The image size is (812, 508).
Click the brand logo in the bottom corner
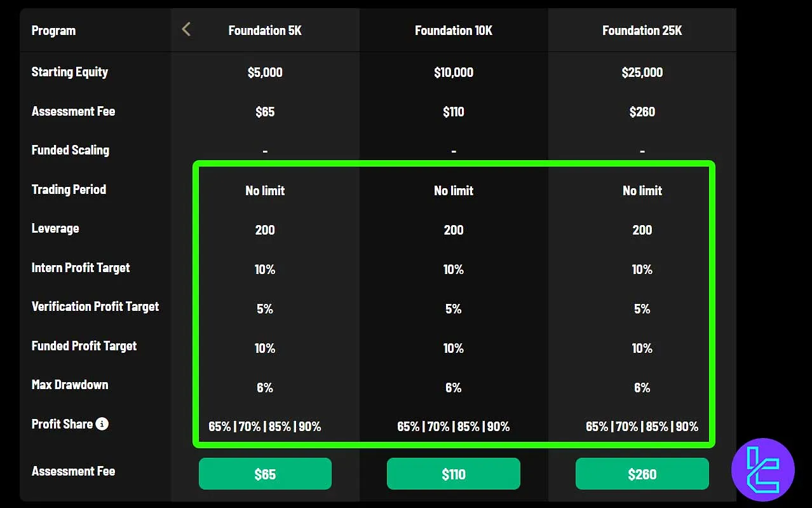(x=762, y=469)
